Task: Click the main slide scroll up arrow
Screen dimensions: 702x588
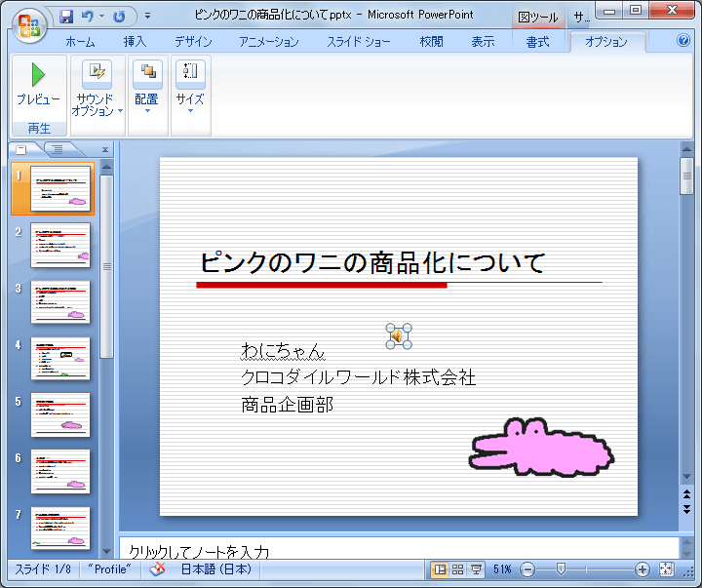Action: (686, 149)
